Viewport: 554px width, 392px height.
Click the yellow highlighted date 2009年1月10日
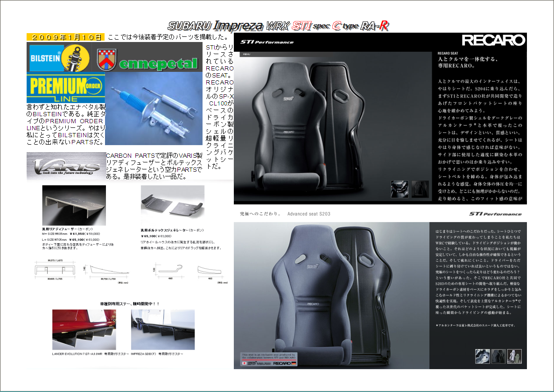(65, 37)
